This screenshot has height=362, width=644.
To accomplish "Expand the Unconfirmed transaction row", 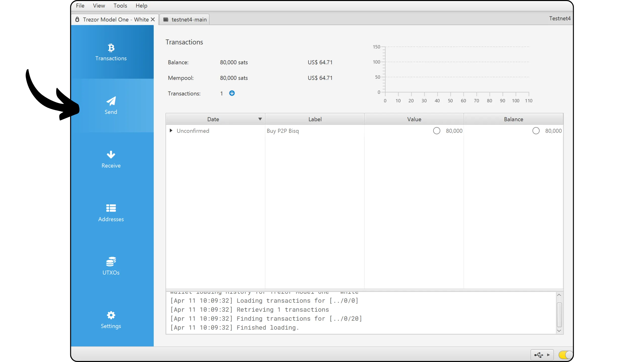I will (171, 130).
